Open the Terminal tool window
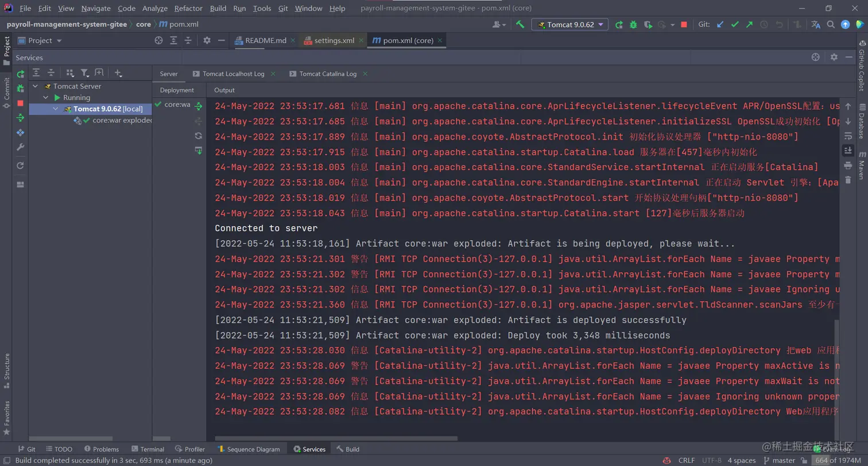The image size is (868, 466). 148,449
